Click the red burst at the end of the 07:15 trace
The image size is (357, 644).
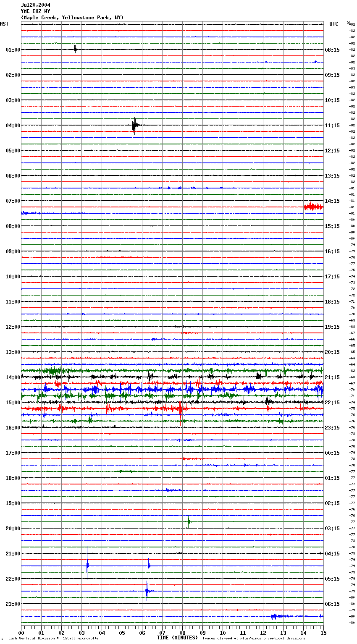(x=313, y=207)
